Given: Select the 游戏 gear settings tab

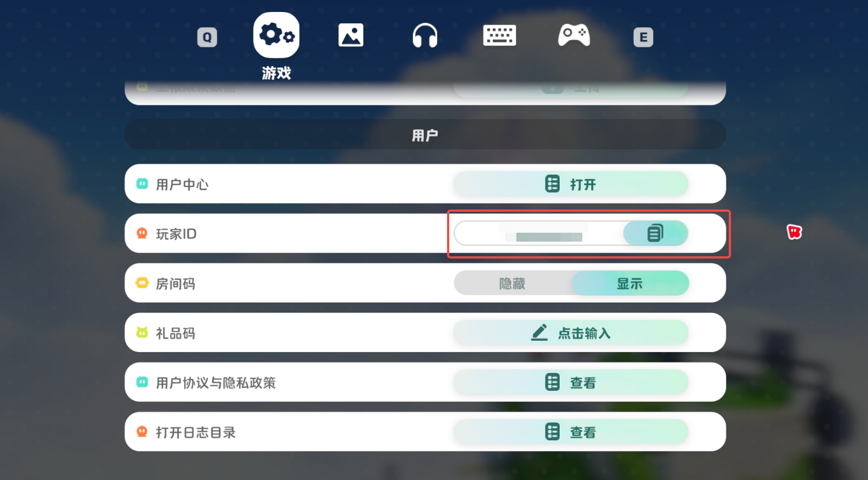Looking at the screenshot, I should 276,35.
